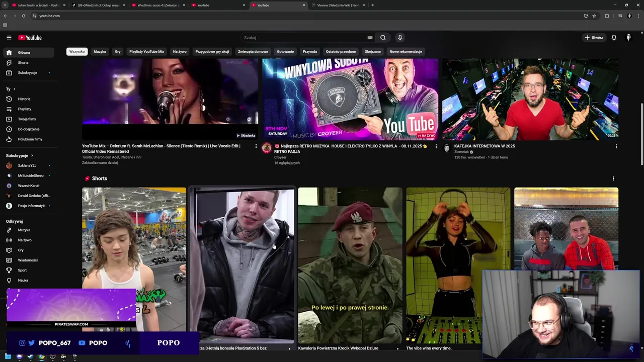Open the Croyeer channel avatar under the retro live video
Viewport: 644px width, 362px height.
pos(267,148)
